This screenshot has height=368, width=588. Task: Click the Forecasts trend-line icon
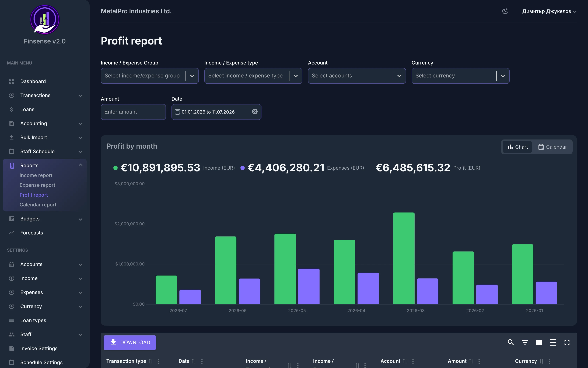click(x=11, y=233)
